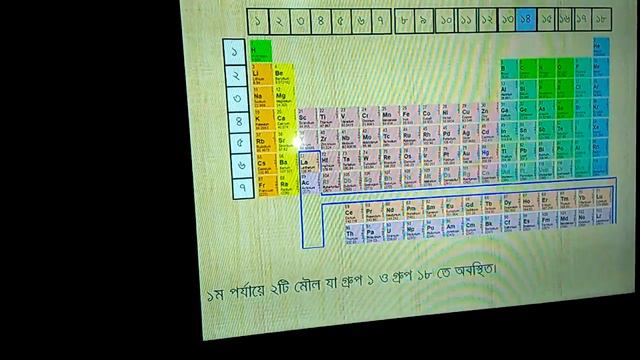Click the Actinium (Ac) element cell
640x360 pixels.
coord(311,184)
